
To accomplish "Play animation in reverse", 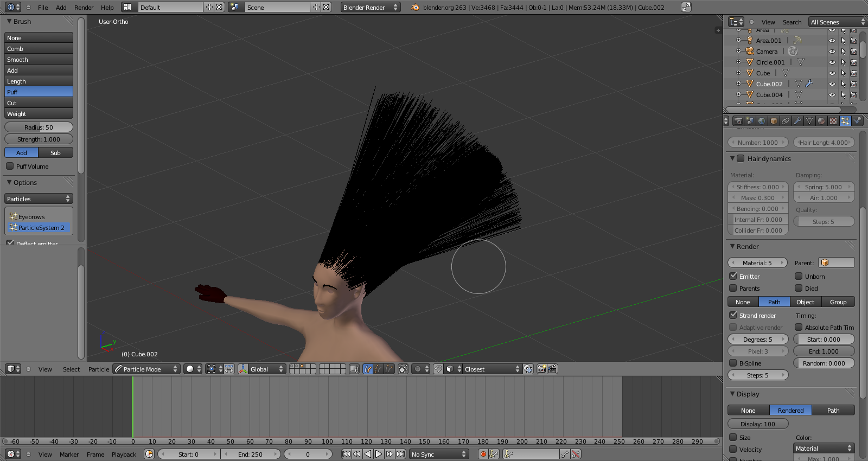I will (x=368, y=454).
